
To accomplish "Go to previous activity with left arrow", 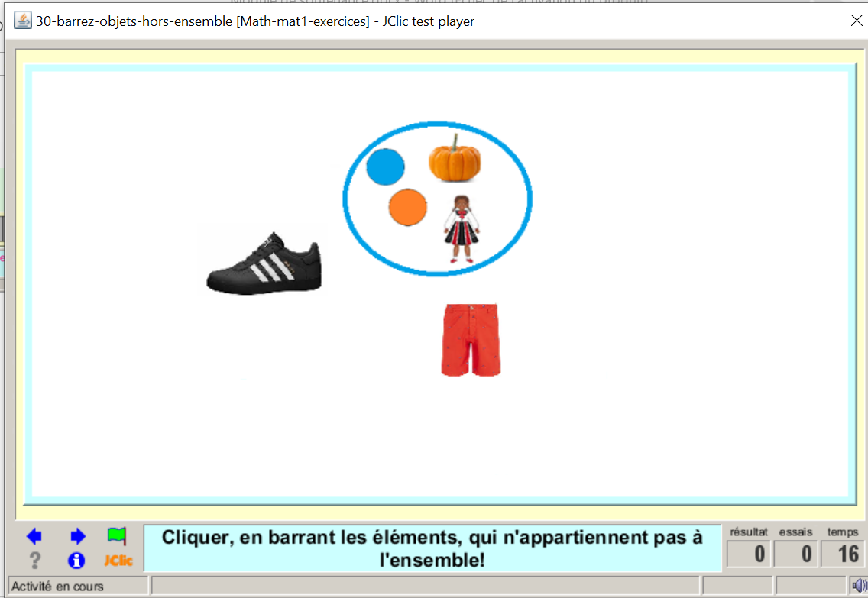I will pyautogui.click(x=34, y=536).
